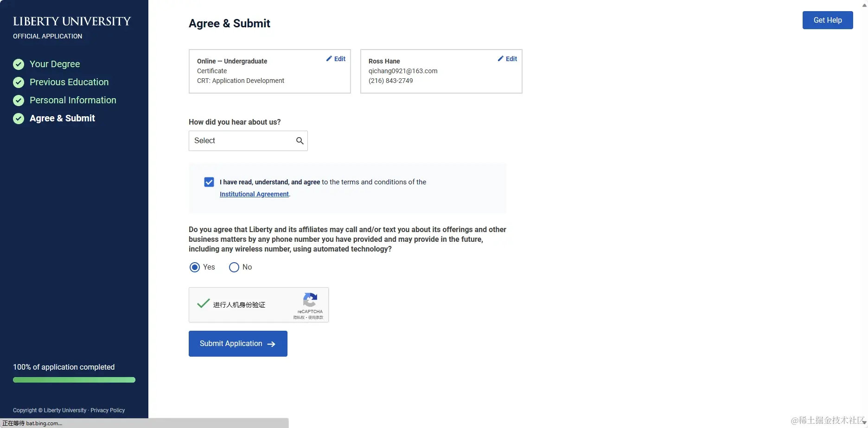Image resolution: width=868 pixels, height=428 pixels.
Task: Click the reCAPTCHA logo icon
Action: pos(310,300)
